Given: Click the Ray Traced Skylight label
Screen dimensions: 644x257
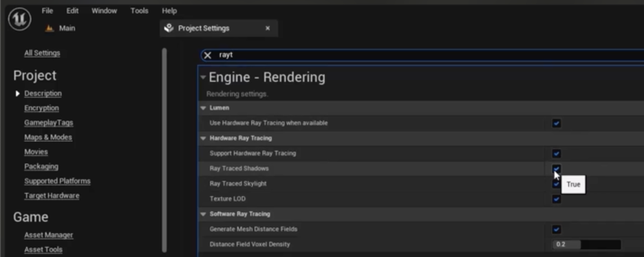Looking at the screenshot, I should (238, 183).
